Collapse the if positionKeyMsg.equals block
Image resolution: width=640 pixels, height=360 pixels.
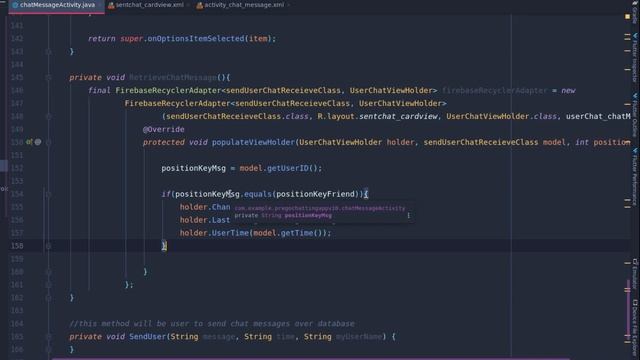point(49,194)
